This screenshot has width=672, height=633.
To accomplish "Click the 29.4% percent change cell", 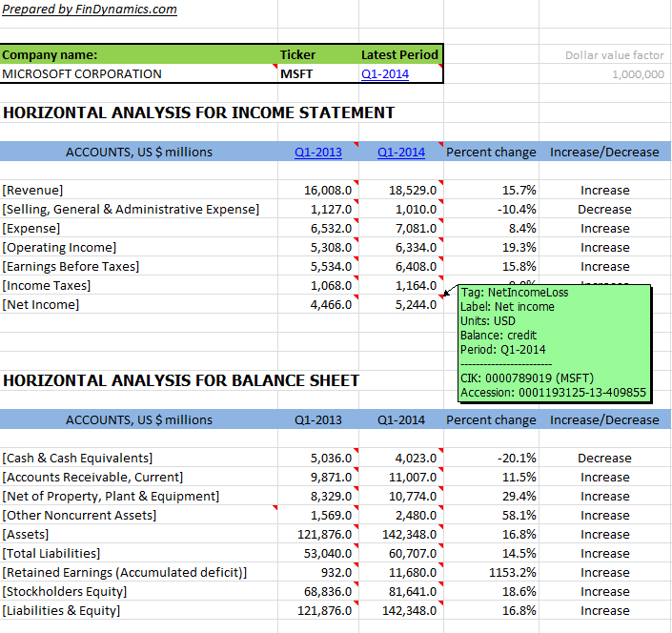I will pos(519,497).
